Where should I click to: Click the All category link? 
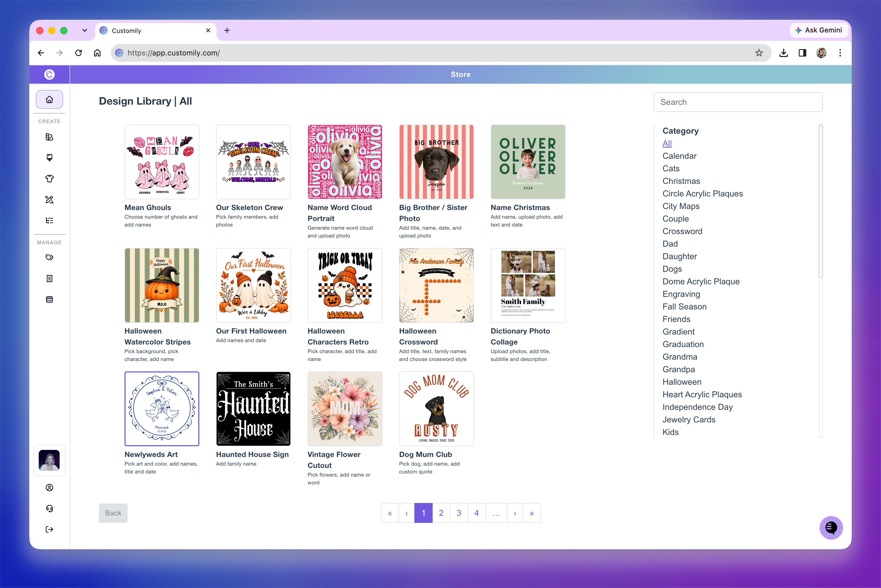click(x=667, y=143)
